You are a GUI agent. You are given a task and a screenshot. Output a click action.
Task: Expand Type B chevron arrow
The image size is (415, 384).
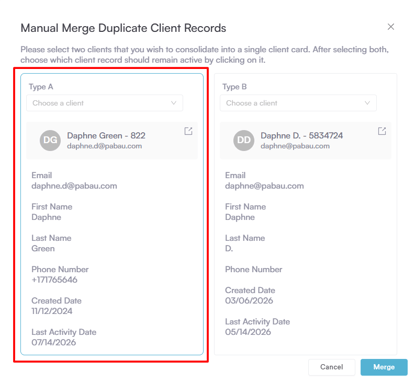click(x=367, y=103)
